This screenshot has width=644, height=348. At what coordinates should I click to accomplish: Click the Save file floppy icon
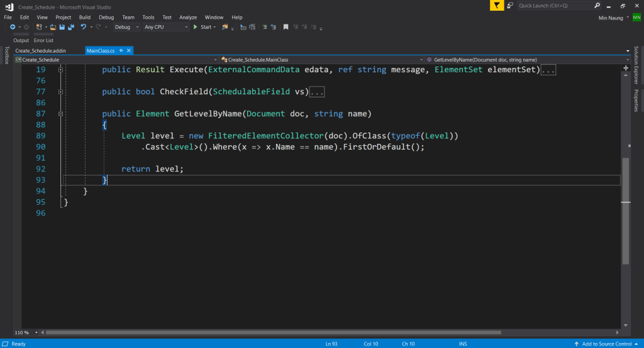62,27
